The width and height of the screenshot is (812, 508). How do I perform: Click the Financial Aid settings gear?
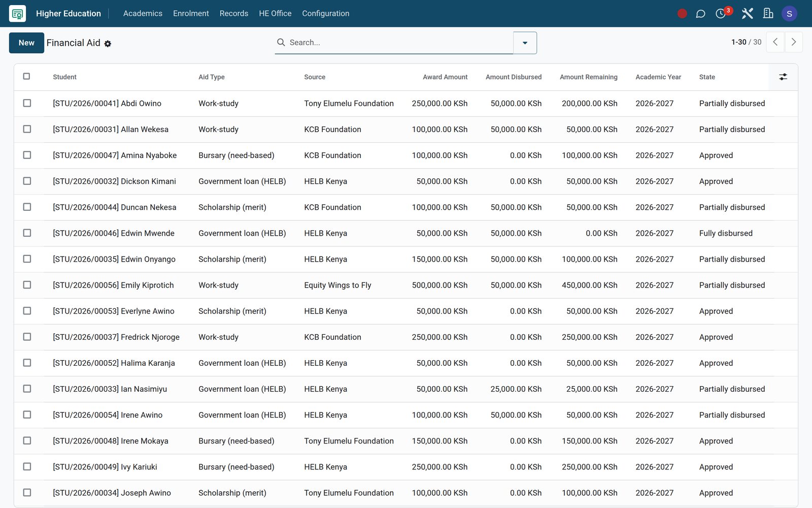pos(108,44)
